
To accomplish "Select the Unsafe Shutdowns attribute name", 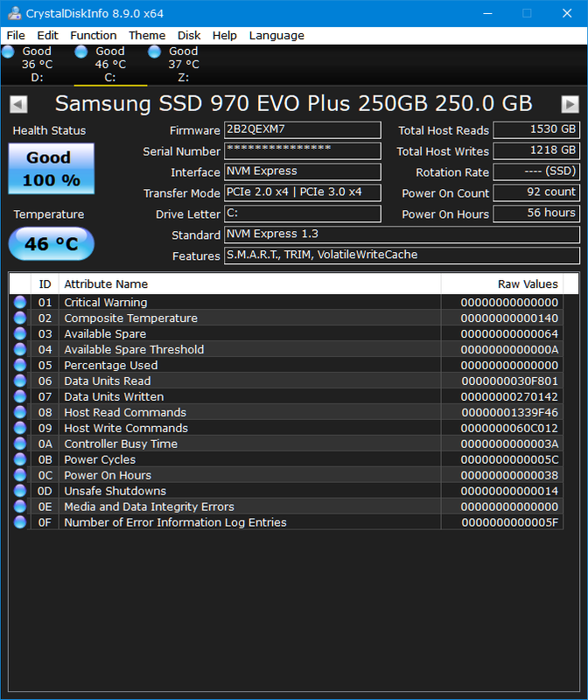I will pos(115,491).
